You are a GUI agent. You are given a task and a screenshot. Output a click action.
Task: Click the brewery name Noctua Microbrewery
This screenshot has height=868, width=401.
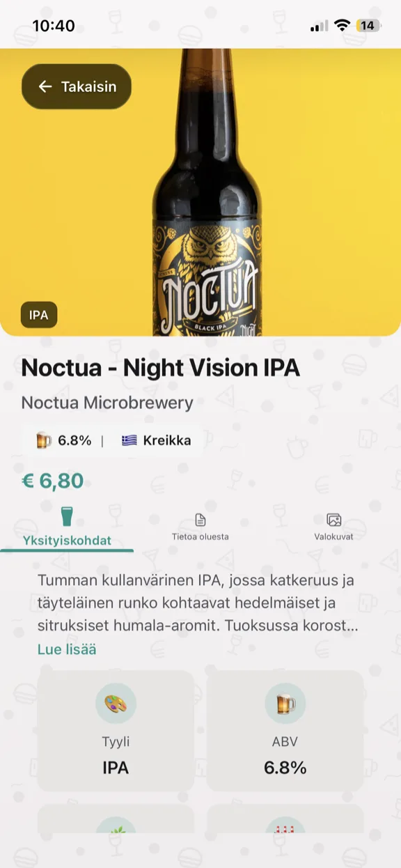(106, 403)
